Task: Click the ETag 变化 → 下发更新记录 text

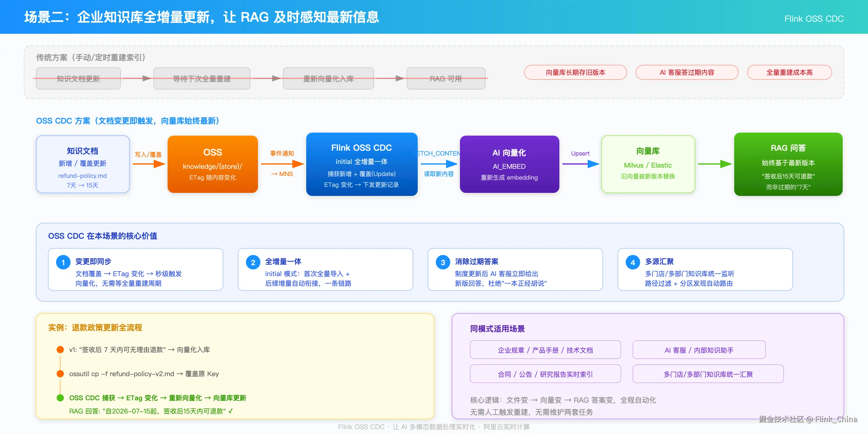Action: pos(362,185)
